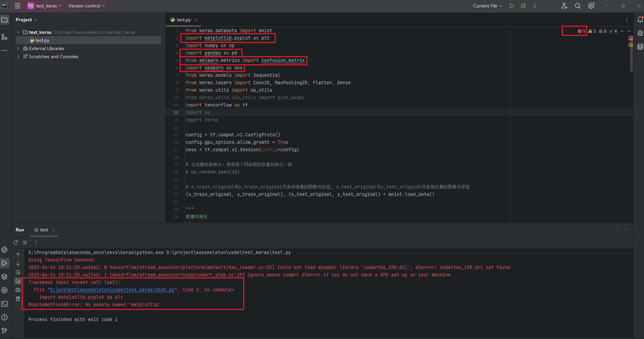Open the test.py path link in traceback

click(x=112, y=290)
